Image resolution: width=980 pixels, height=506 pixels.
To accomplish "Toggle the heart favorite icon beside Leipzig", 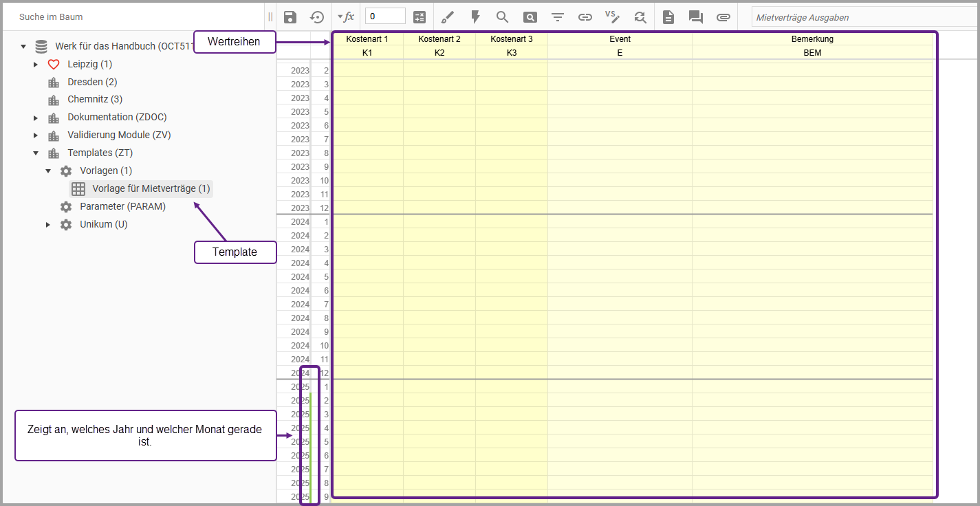I will (x=53, y=63).
